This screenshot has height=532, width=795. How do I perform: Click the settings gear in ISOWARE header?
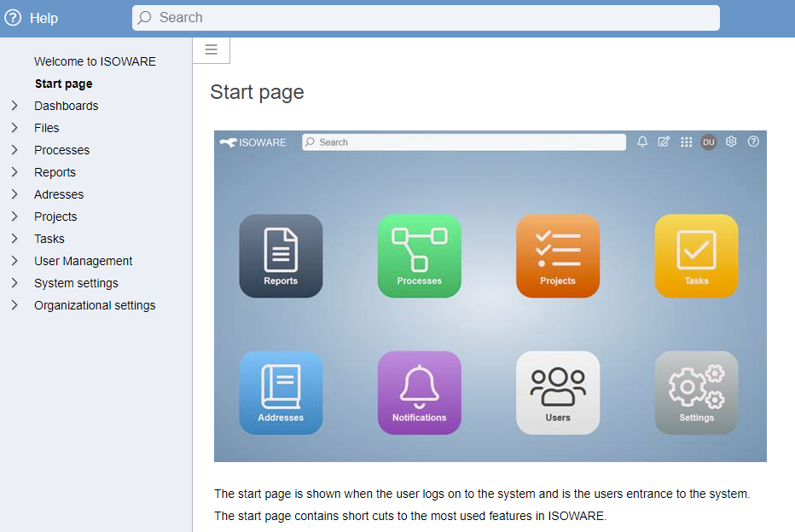click(731, 142)
